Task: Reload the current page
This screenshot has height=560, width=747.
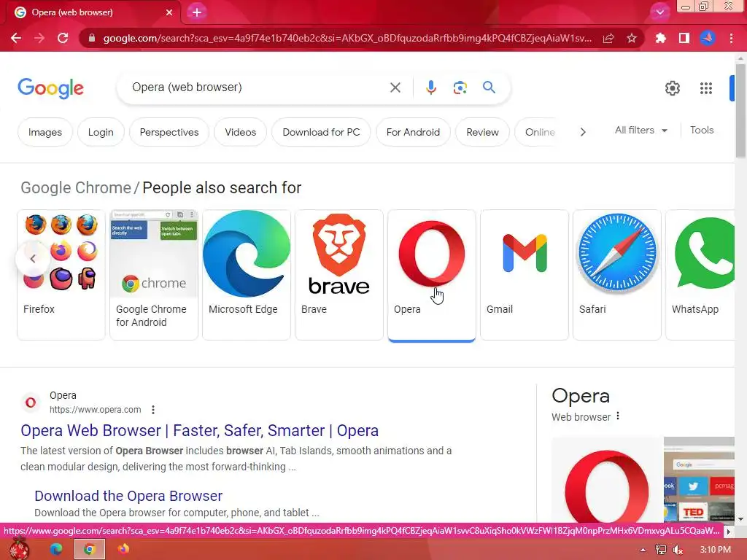Action: (63, 38)
